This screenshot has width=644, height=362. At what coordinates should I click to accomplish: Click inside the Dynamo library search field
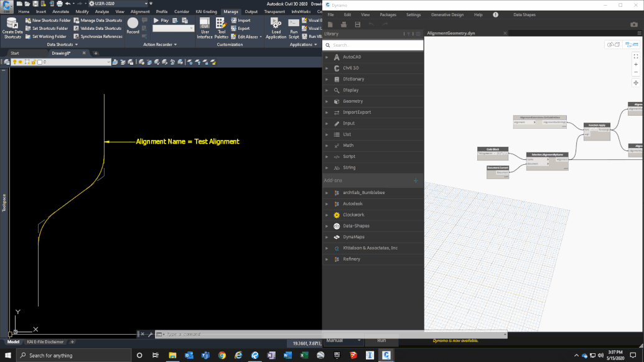pos(372,45)
